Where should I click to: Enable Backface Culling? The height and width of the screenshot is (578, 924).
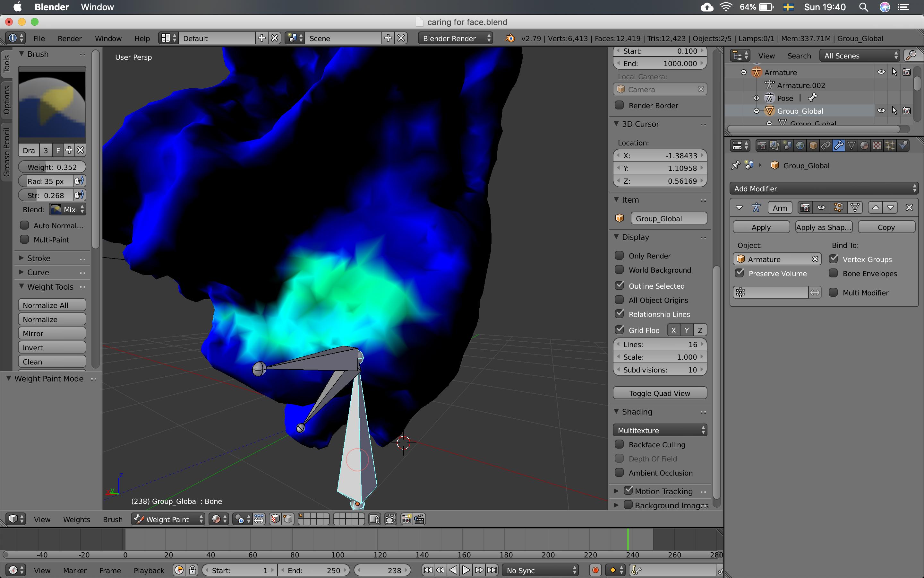click(619, 444)
